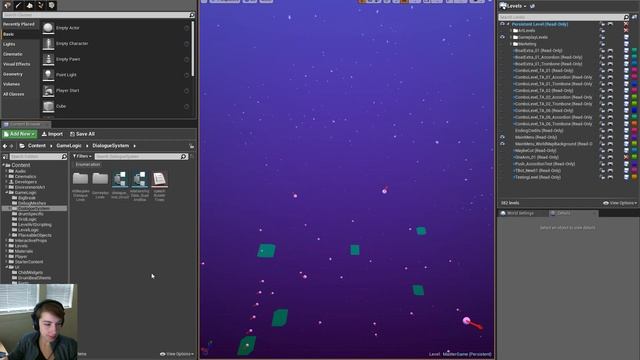640x360 pixels.
Task: Go forward in Content Browser history
Action: pyautogui.click(x=11, y=146)
